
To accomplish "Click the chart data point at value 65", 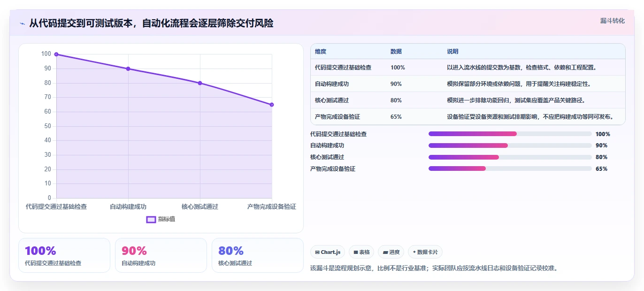I will (x=272, y=105).
